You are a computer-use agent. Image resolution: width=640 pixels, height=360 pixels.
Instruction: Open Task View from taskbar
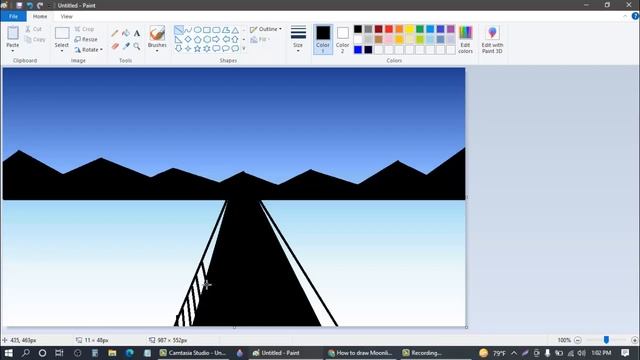pos(59,353)
